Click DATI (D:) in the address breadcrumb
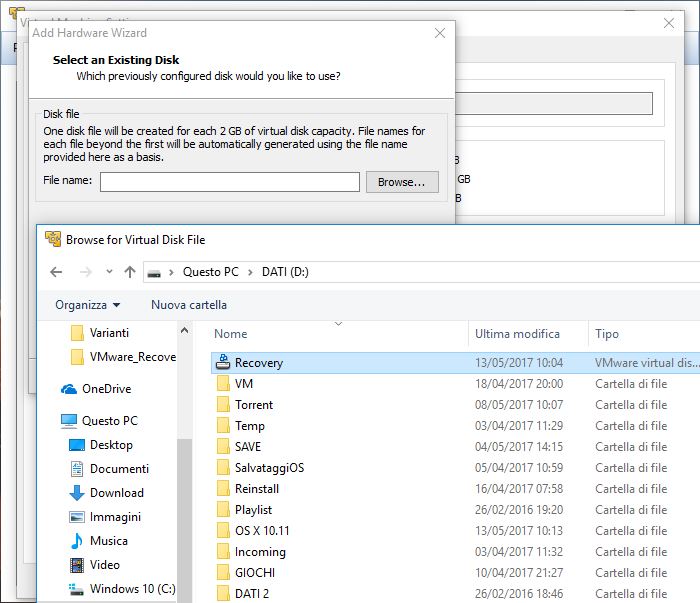This screenshot has height=603, width=700. click(x=285, y=272)
